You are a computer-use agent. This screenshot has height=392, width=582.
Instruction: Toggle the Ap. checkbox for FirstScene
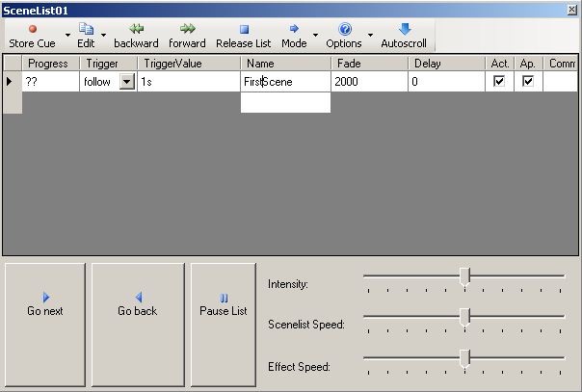click(x=527, y=82)
